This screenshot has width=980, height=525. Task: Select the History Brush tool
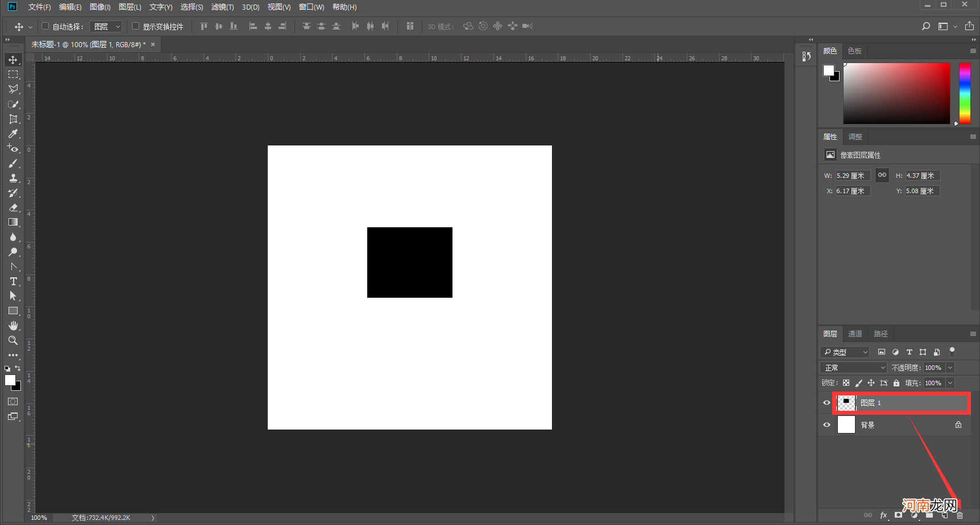point(13,193)
